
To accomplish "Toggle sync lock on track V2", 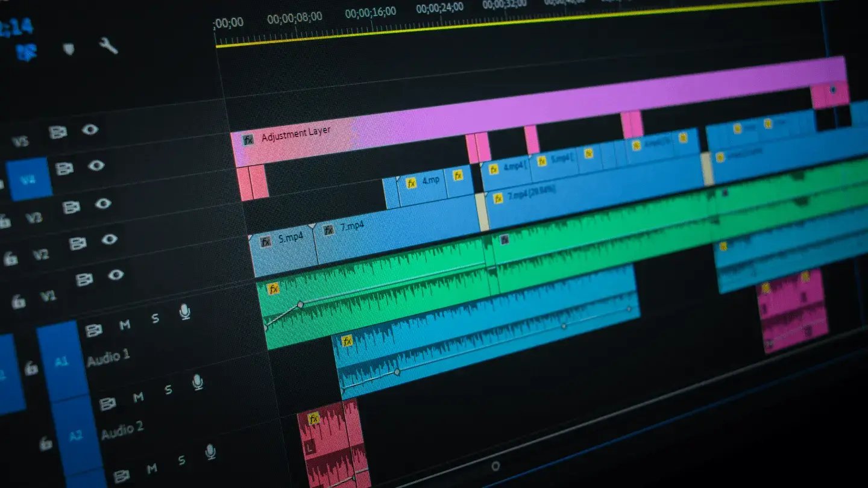I will (x=77, y=244).
